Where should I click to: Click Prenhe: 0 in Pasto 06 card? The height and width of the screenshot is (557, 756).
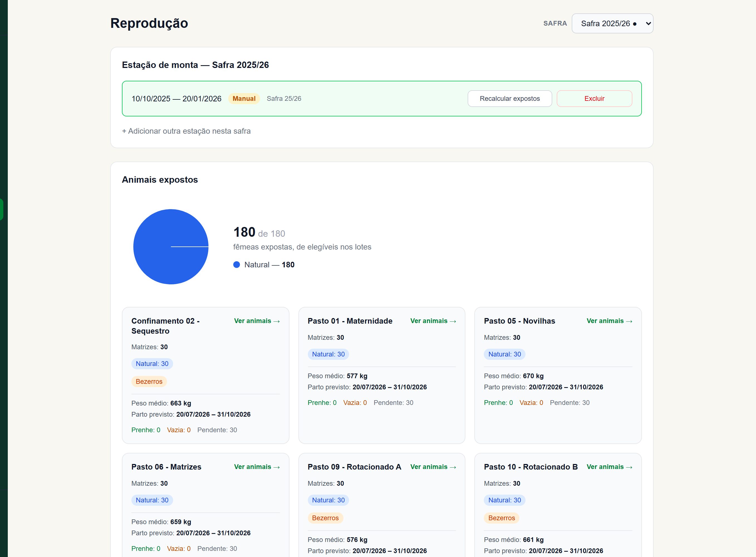click(146, 549)
